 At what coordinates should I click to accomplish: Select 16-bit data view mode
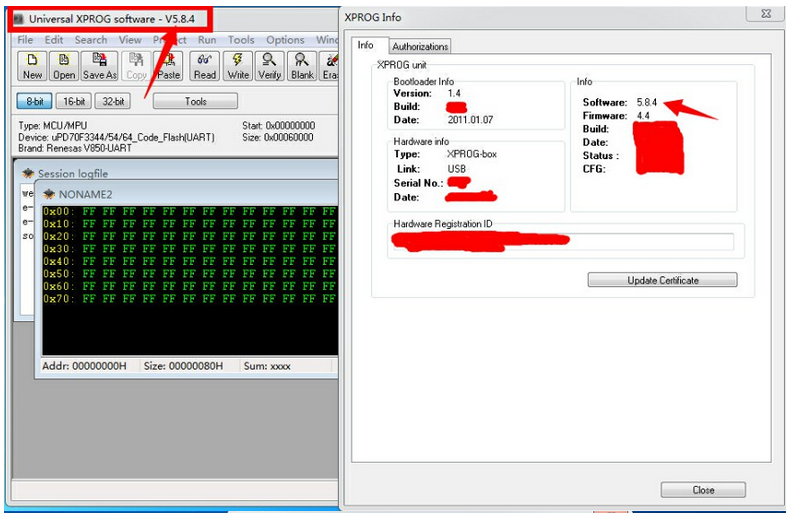(74, 101)
